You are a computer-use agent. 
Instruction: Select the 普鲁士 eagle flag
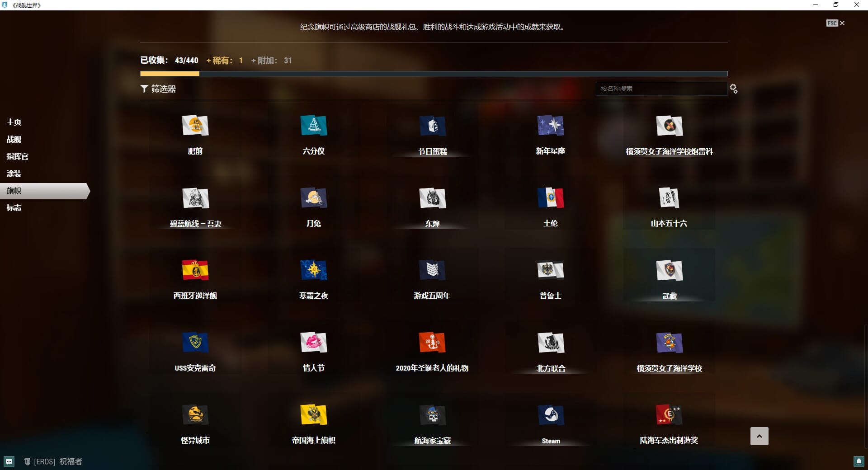tap(550, 271)
